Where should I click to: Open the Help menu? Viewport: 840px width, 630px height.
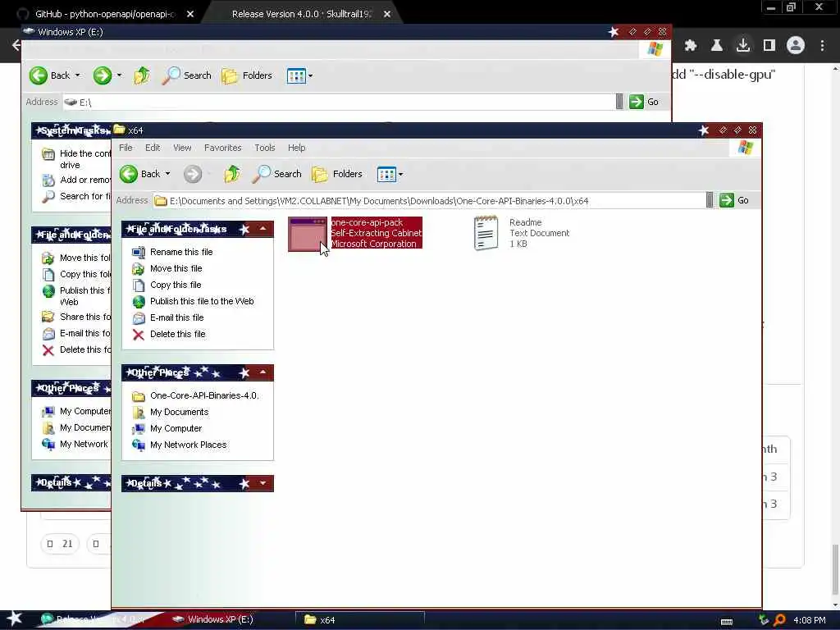tap(297, 148)
